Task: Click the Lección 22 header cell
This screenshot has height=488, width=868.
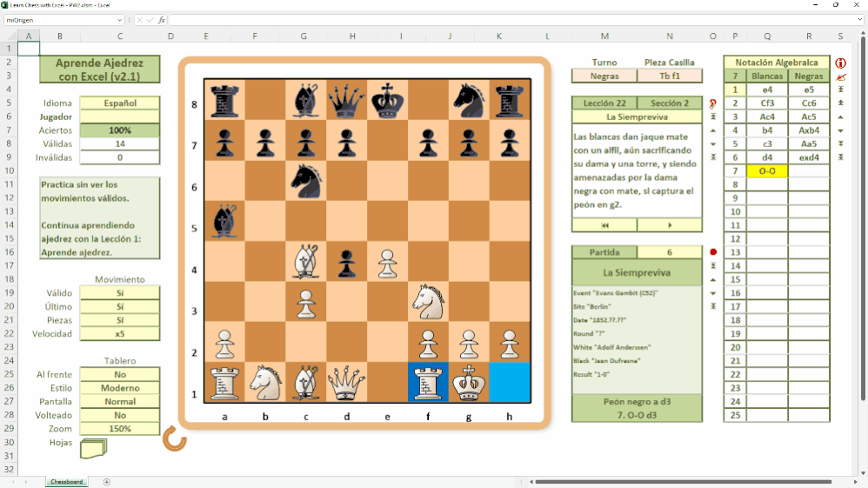Action: click(x=604, y=103)
